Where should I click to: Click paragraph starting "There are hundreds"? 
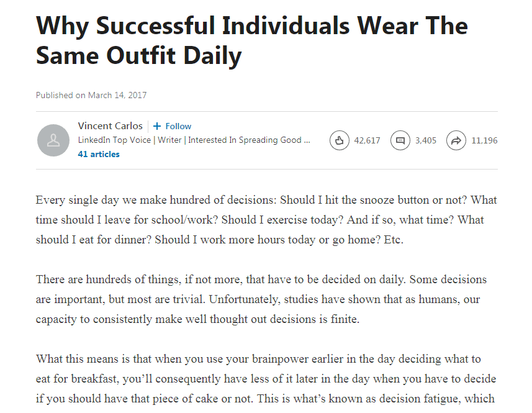(261, 299)
